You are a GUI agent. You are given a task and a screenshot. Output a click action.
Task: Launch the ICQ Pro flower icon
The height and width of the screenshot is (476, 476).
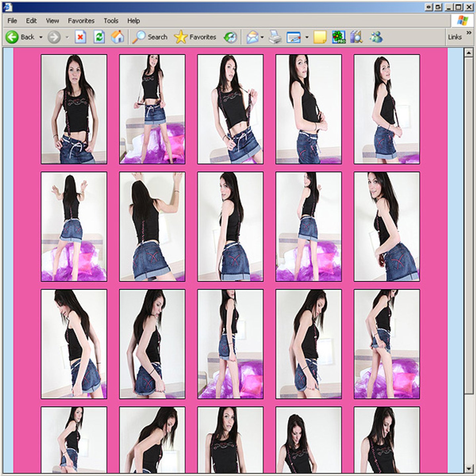pyautogui.click(x=338, y=37)
